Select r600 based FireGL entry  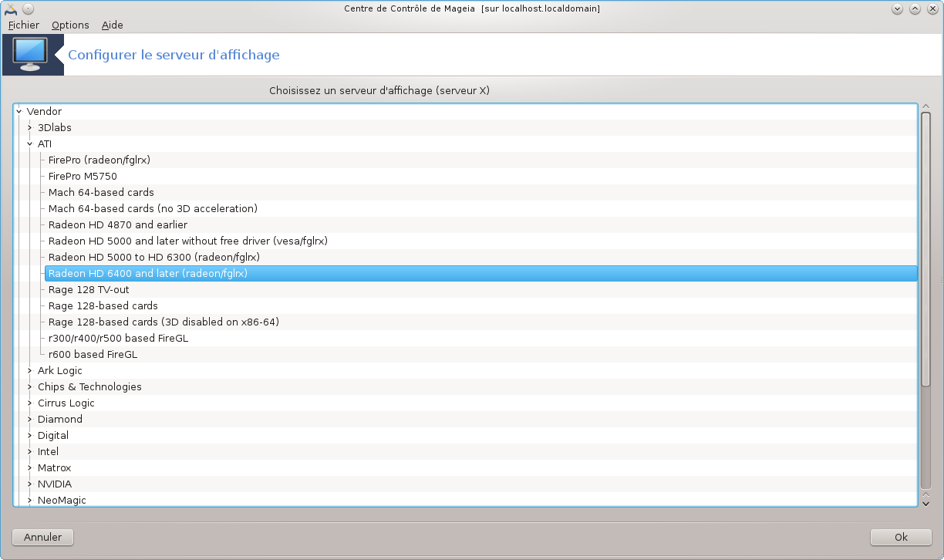coord(93,355)
